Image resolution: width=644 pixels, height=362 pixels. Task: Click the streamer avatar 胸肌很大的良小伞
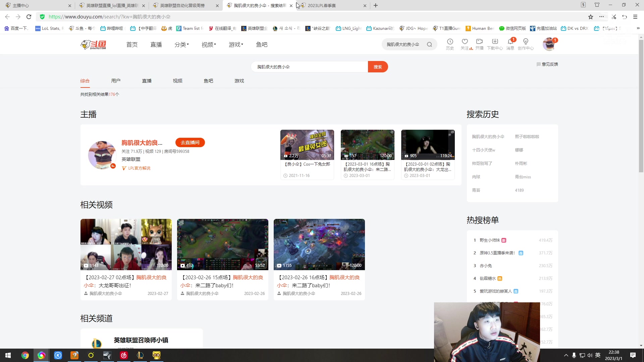102,155
